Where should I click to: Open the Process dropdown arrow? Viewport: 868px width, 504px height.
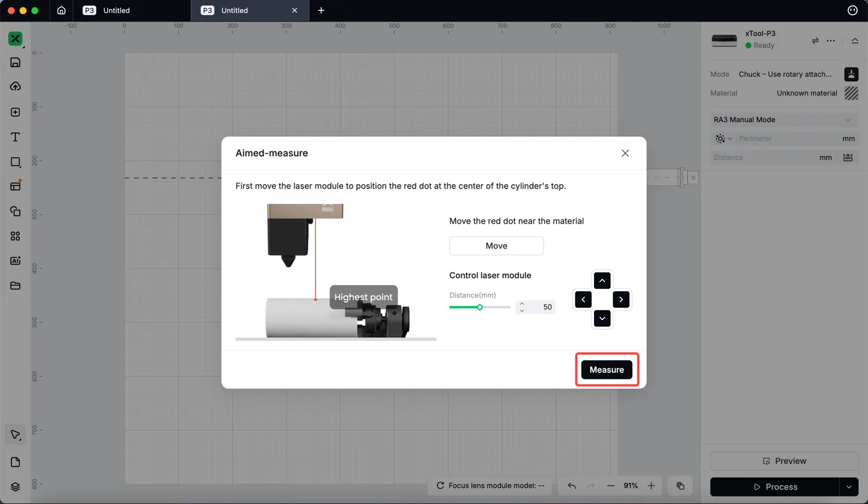point(849,487)
